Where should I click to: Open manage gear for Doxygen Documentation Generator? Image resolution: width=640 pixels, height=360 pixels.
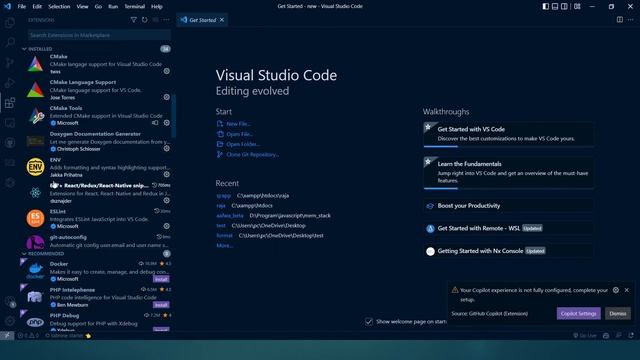tap(167, 149)
